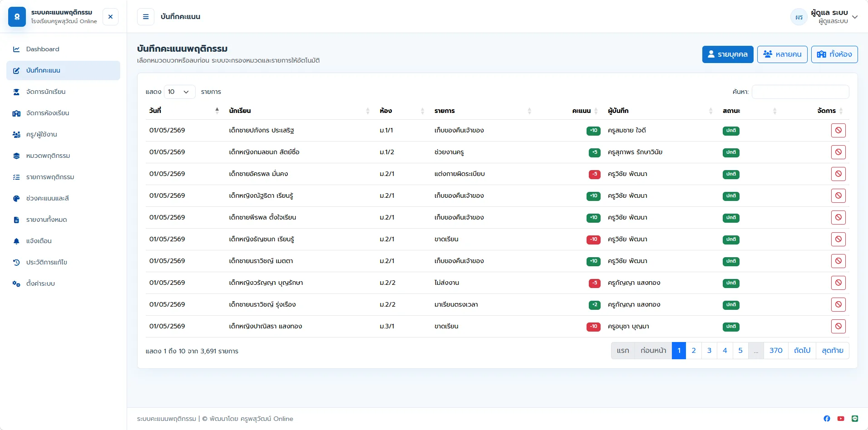Click the ค้นหา search input field
This screenshot has width=868, height=430.
pyautogui.click(x=800, y=92)
